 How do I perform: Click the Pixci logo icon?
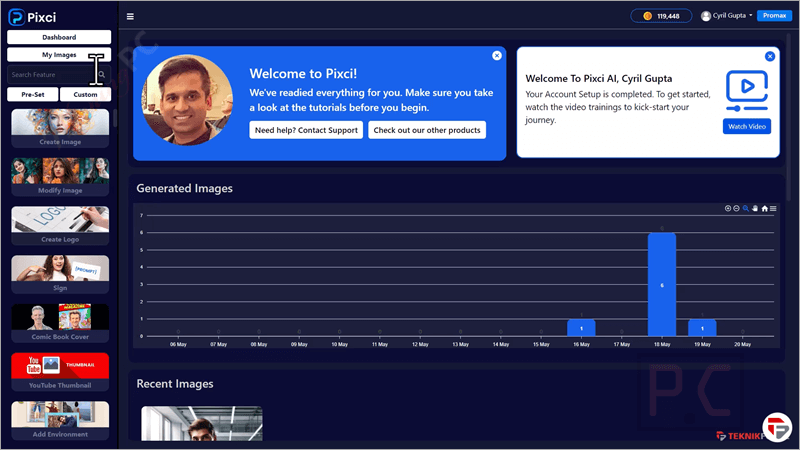click(x=16, y=17)
